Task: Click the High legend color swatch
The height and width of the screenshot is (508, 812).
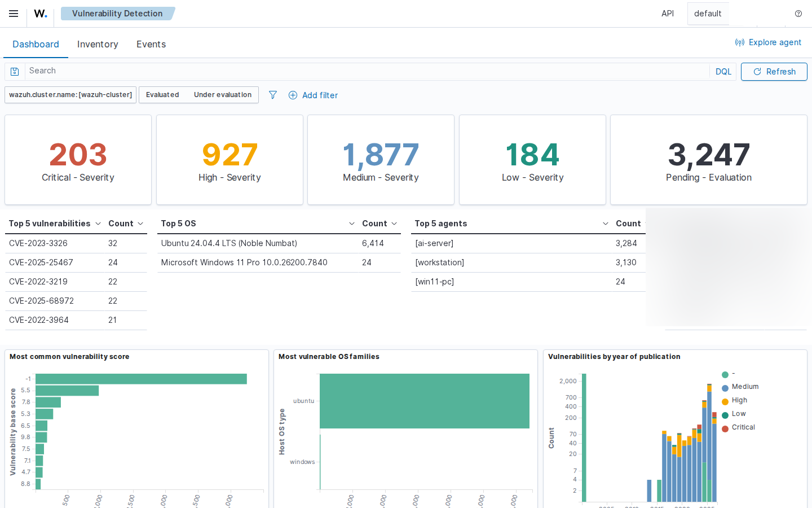Action: (x=725, y=402)
